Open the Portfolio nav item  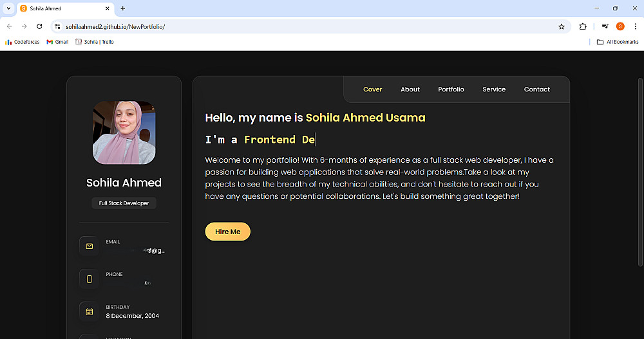click(451, 89)
